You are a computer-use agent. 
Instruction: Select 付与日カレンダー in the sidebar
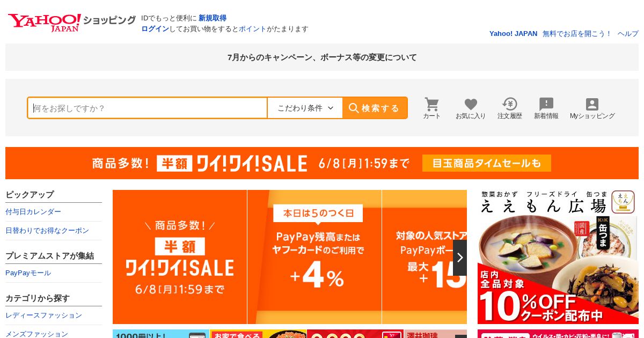click(x=33, y=212)
